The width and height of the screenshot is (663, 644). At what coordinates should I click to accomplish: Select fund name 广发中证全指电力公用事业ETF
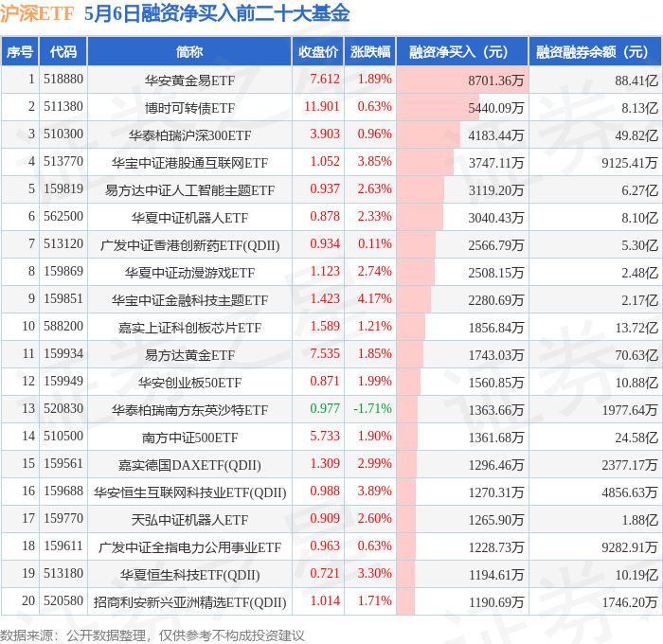coord(189,547)
